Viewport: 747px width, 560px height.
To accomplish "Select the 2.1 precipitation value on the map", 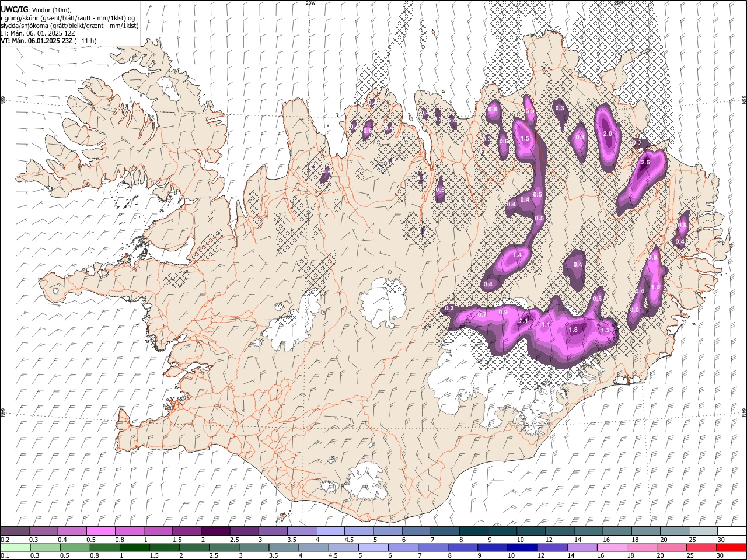I will pyautogui.click(x=523, y=321).
